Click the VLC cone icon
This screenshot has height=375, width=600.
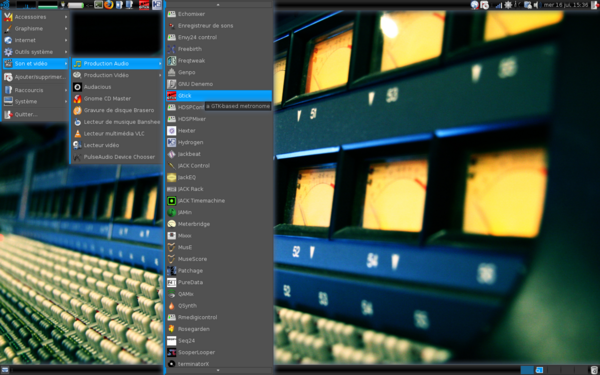point(77,134)
